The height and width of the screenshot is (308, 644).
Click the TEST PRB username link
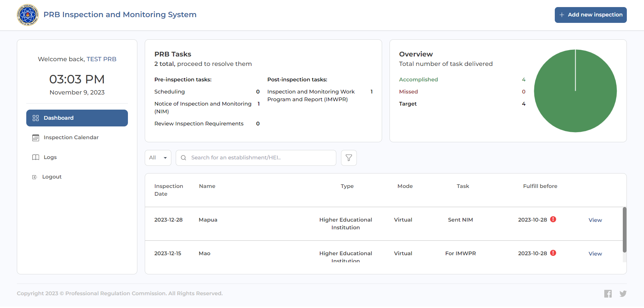101,59
